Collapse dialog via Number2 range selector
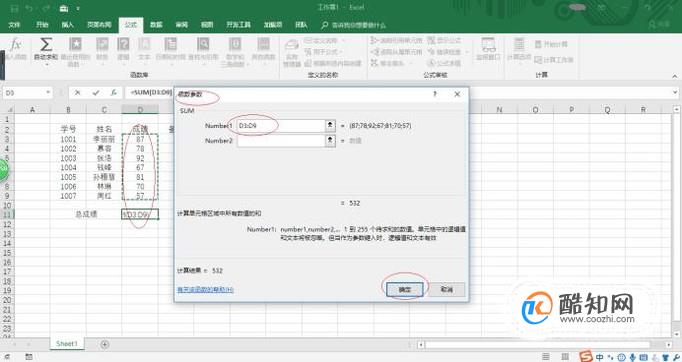Viewport: 682px width, 362px height. click(330, 141)
